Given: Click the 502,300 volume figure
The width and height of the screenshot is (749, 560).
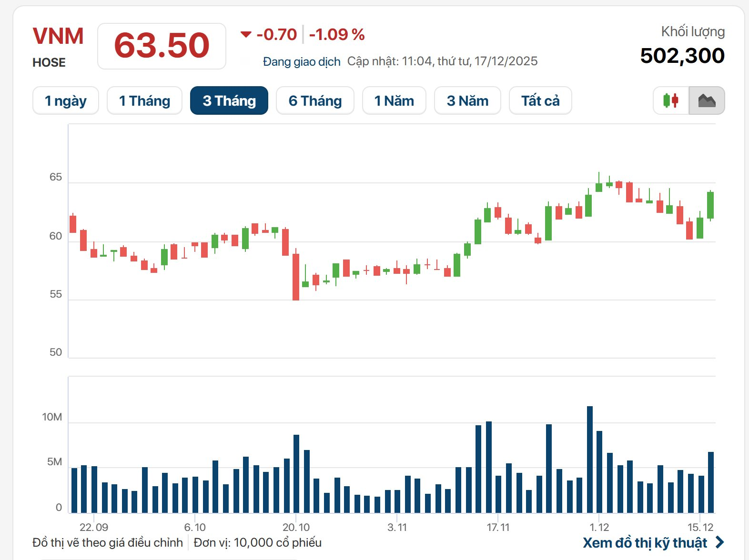Looking at the screenshot, I should [x=682, y=56].
